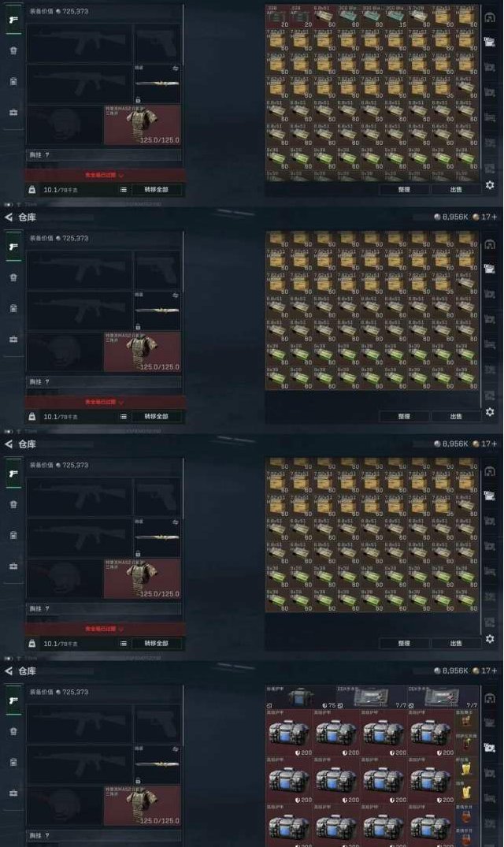This screenshot has width=504, height=847.
Task: Click the list view icon beside the weight in the second screenshot
Action: pos(124,417)
